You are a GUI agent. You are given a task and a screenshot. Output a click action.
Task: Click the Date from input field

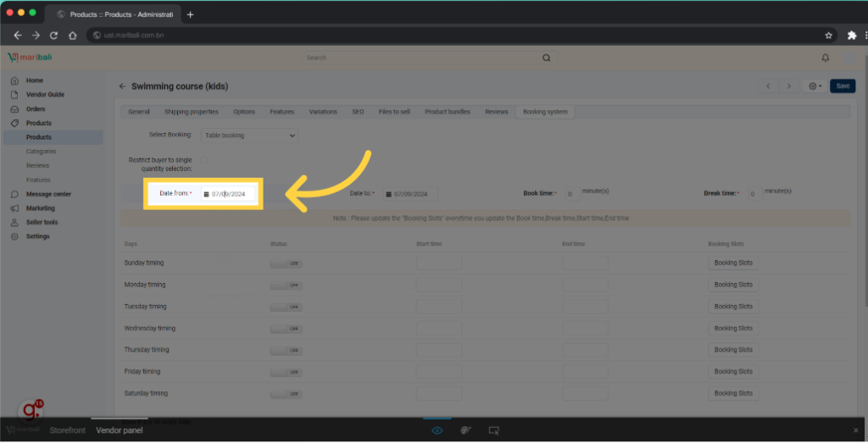pos(231,194)
